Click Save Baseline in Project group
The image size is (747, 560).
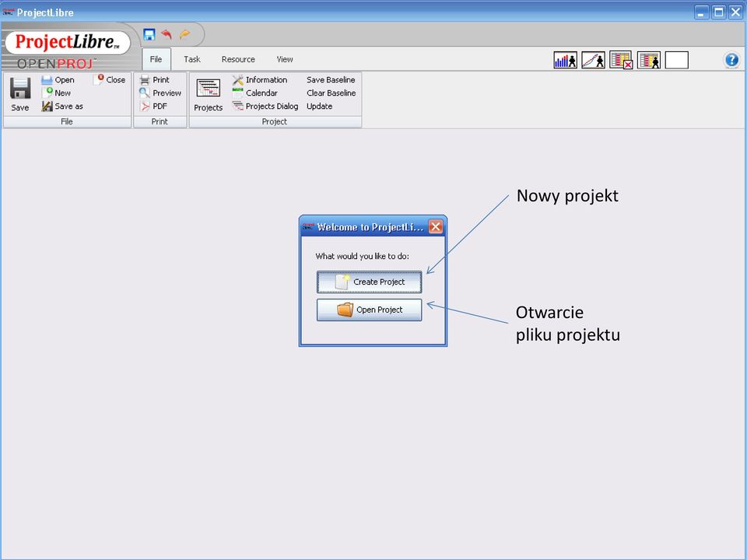331,79
